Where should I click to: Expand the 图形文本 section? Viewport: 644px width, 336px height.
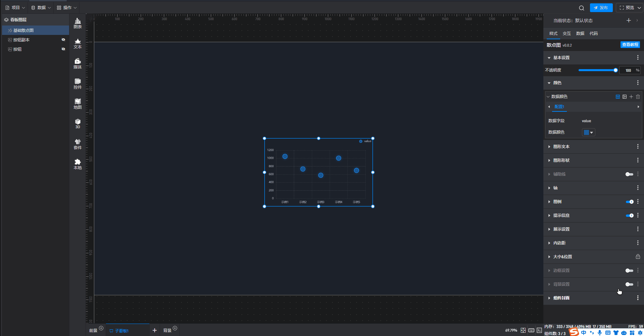click(x=561, y=147)
